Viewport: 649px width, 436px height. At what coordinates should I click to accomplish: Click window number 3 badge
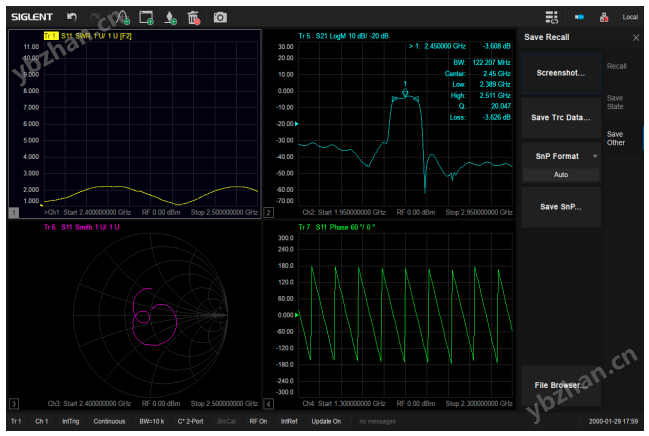coord(14,404)
